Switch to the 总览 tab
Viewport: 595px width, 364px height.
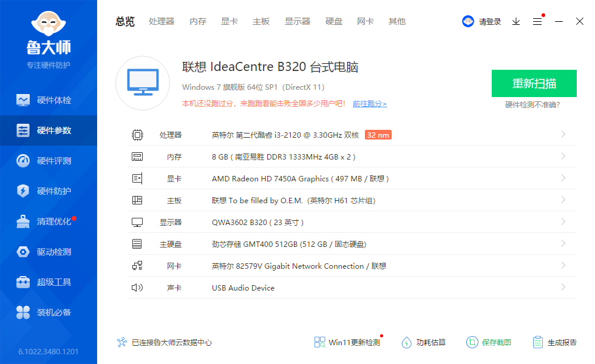click(125, 22)
